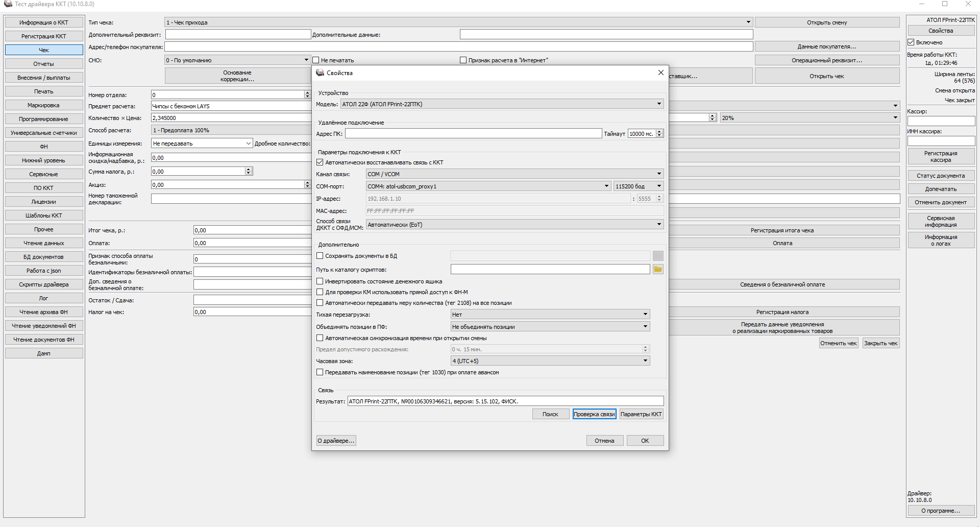Switch to Маркировка section in sidebar
Screen dimensions: 980x527
tap(44, 105)
